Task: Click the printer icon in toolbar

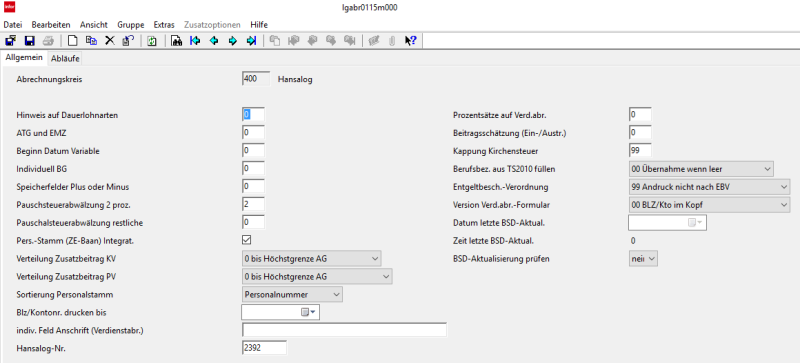Action: coord(48,41)
